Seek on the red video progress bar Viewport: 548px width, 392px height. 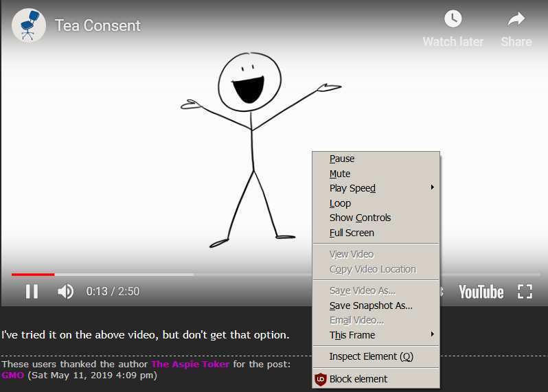[x=33, y=275]
